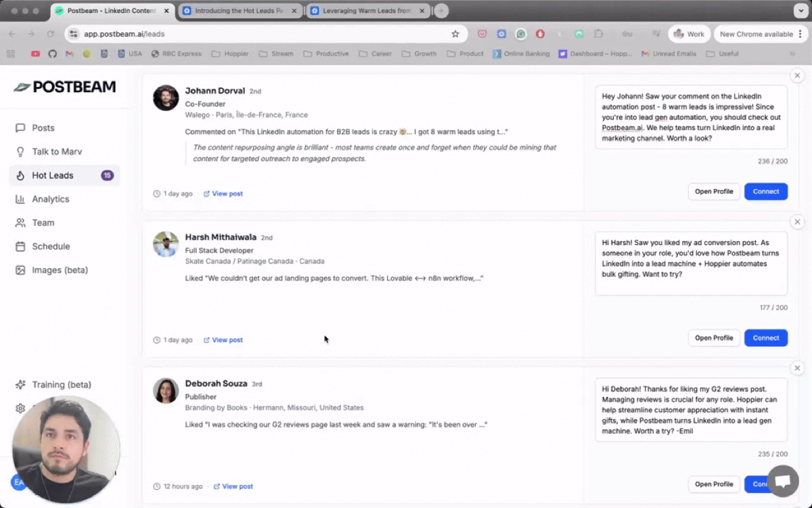Screen dimensions: 812x508
Task: Click the Postbeam logo
Action: coord(65,87)
